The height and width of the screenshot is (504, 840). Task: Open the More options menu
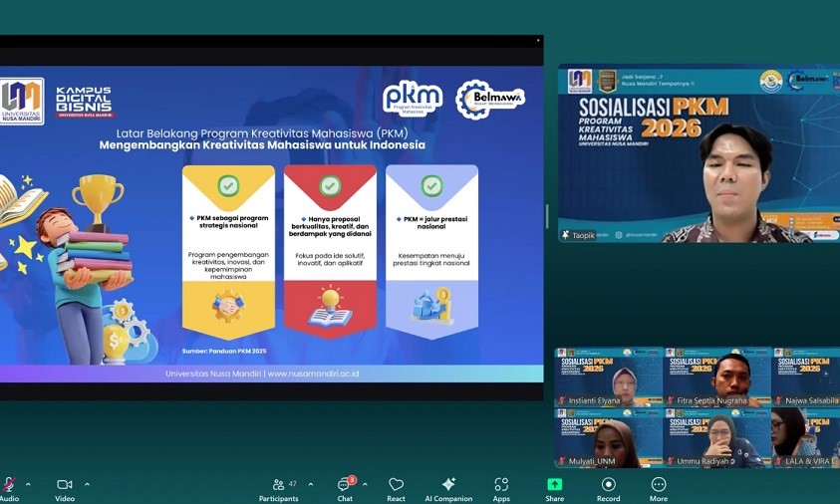[x=659, y=485]
